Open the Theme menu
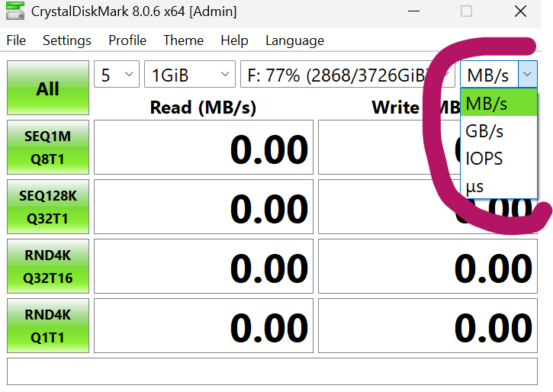 [183, 40]
